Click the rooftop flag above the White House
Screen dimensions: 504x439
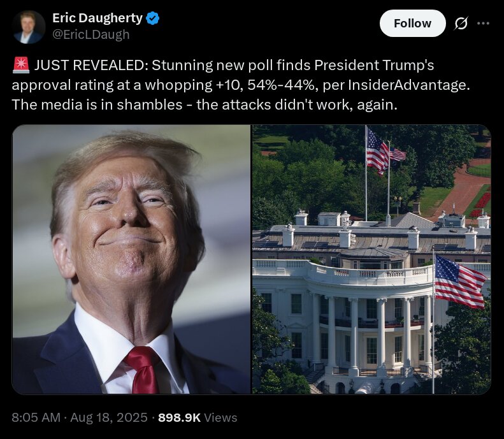coord(378,152)
